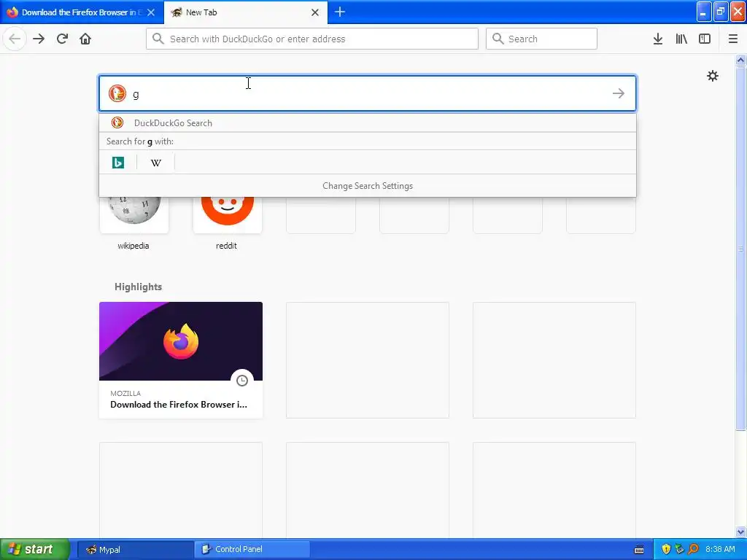This screenshot has height=560, width=747.
Task: Click history clock icon on highlight card
Action: pyautogui.click(x=242, y=381)
